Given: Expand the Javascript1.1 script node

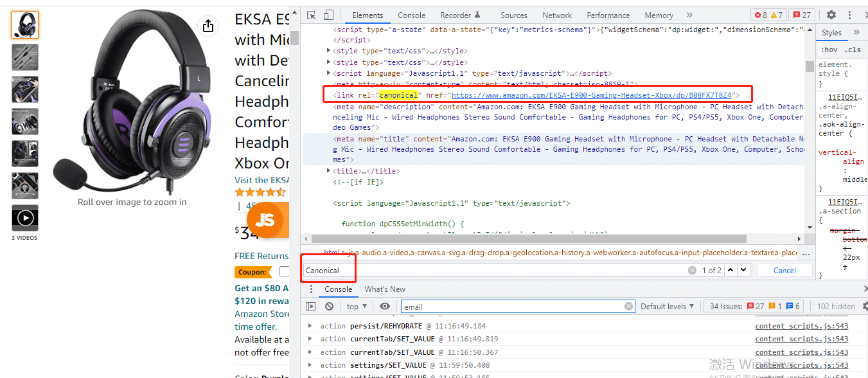Looking at the screenshot, I should tap(330, 73).
